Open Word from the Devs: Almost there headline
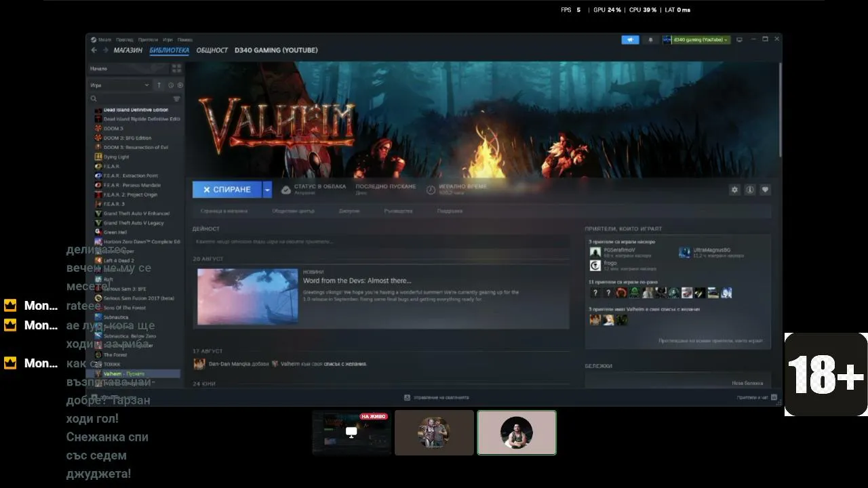The height and width of the screenshot is (488, 868). pyautogui.click(x=357, y=281)
